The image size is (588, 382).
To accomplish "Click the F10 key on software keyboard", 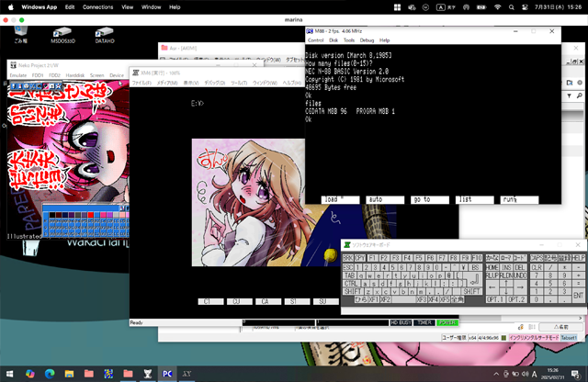I will [477, 258].
